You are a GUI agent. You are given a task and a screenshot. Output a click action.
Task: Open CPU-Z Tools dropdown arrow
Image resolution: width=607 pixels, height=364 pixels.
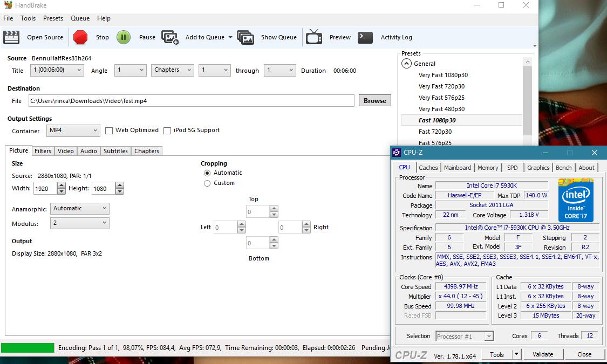516,354
